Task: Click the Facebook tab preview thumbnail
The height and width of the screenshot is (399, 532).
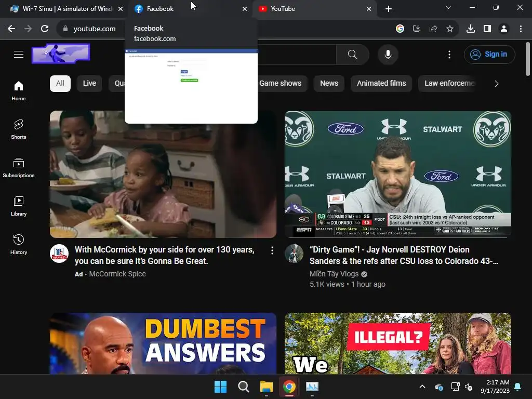Action: (x=191, y=86)
